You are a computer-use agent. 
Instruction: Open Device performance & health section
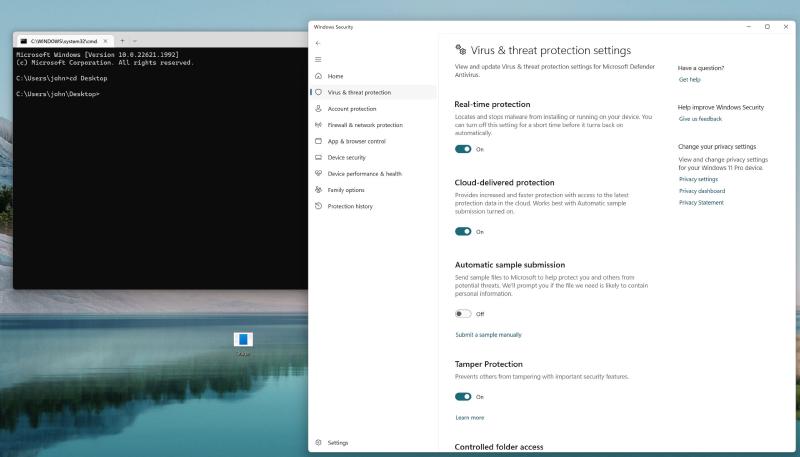pyautogui.click(x=374, y=173)
